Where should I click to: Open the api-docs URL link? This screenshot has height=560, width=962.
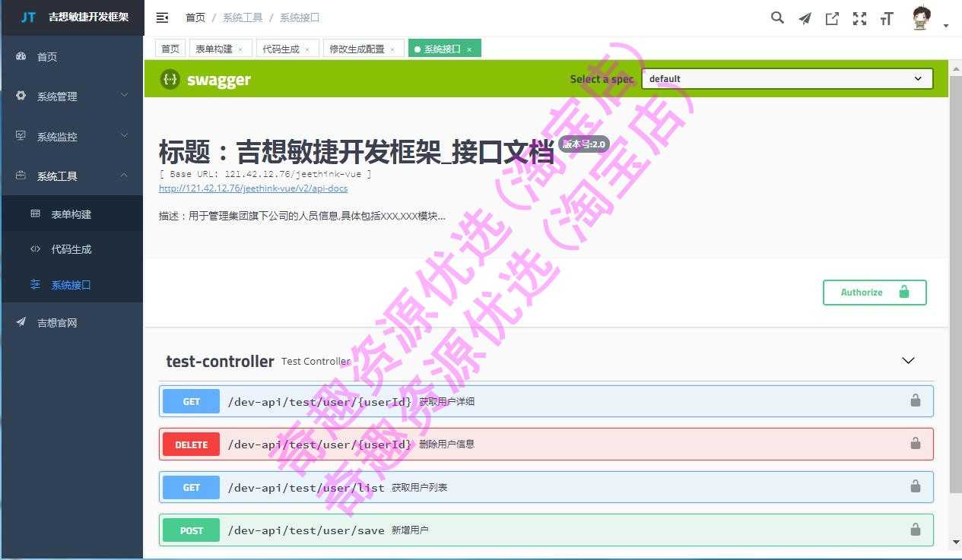tap(253, 188)
